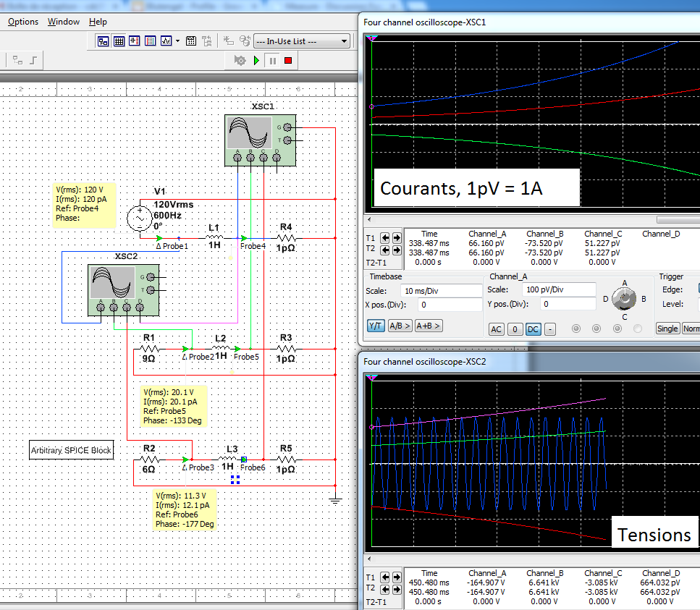The image size is (700, 610).
Task: Open the Grapher view toolbar icon
Action: click(166, 41)
